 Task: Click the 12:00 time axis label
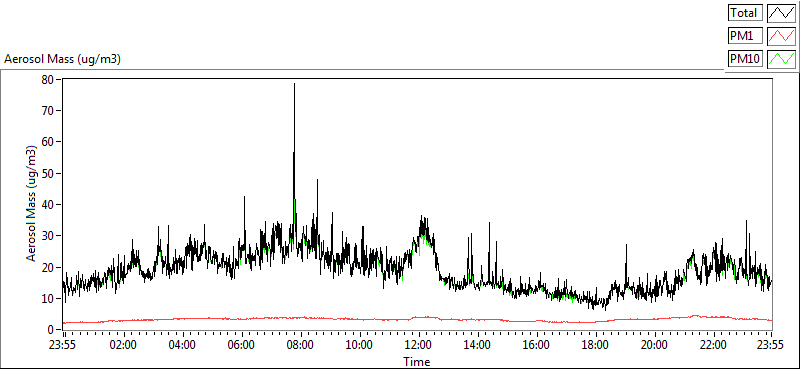(x=418, y=345)
